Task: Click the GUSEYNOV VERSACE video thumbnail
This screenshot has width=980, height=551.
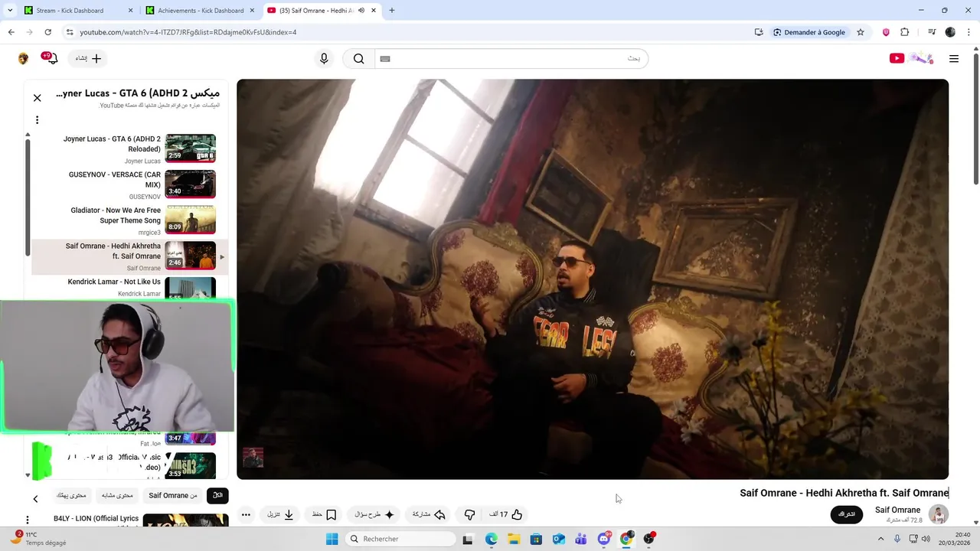Action: [191, 184]
